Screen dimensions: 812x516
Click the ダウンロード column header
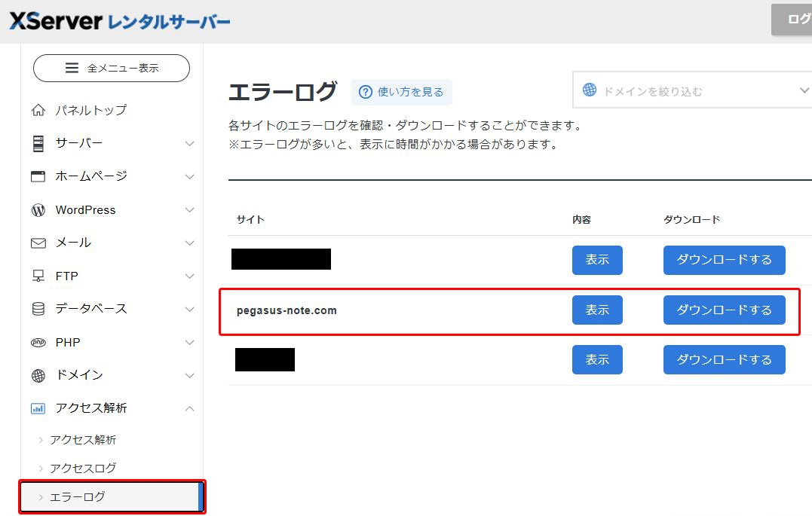tap(692, 219)
